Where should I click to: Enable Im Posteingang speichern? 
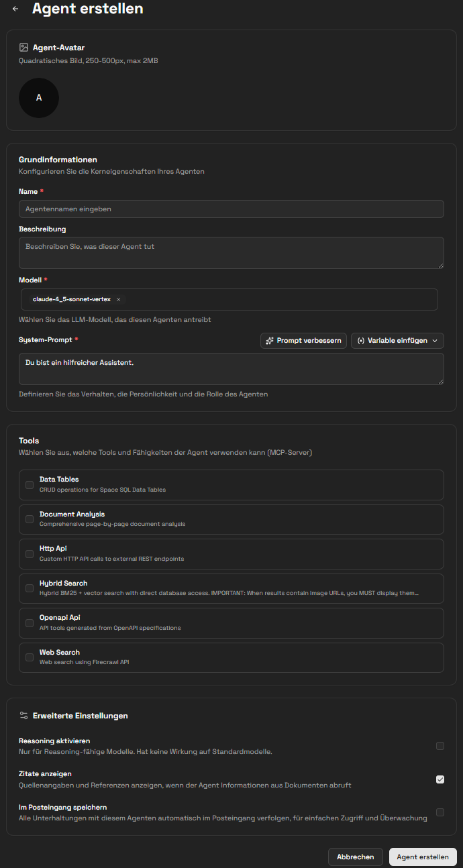tap(440, 812)
